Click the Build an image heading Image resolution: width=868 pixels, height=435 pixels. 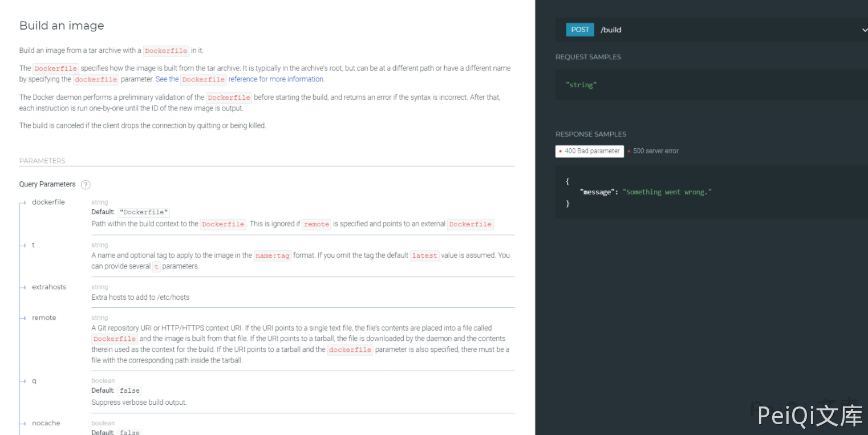click(x=62, y=26)
